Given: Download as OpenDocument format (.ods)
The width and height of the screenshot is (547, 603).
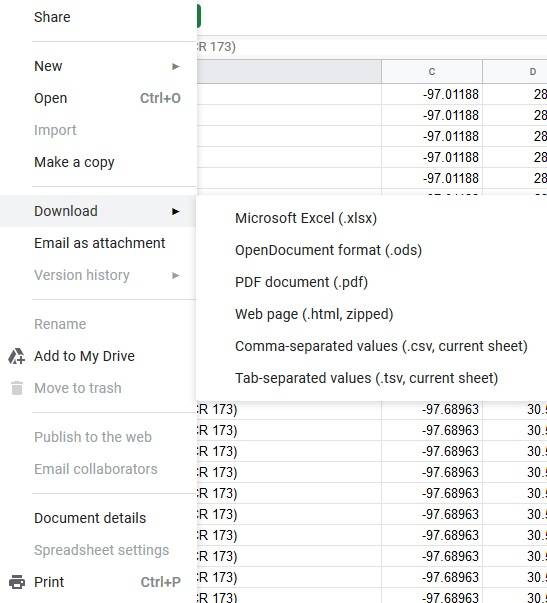Looking at the screenshot, I should [329, 250].
